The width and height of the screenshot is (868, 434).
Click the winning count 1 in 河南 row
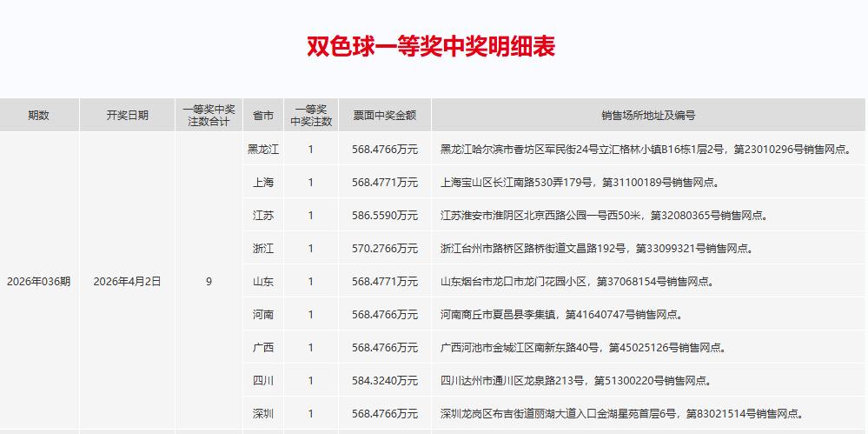(311, 315)
